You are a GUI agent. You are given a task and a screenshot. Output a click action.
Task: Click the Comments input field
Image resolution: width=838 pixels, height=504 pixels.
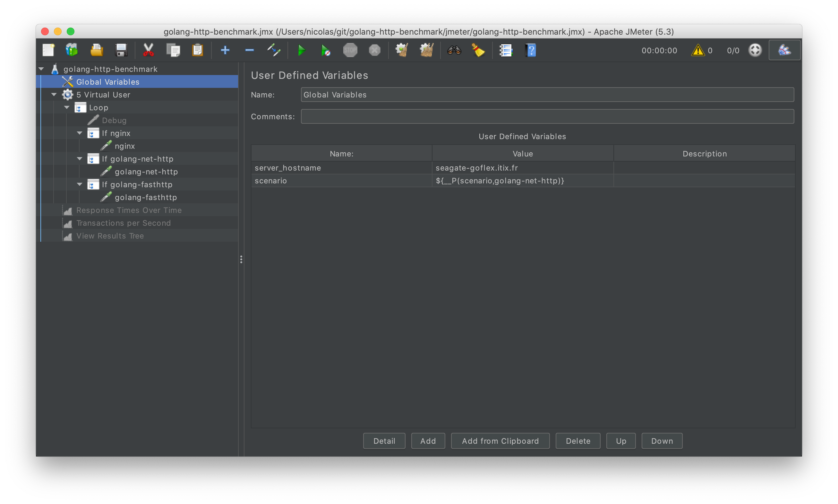click(x=547, y=116)
